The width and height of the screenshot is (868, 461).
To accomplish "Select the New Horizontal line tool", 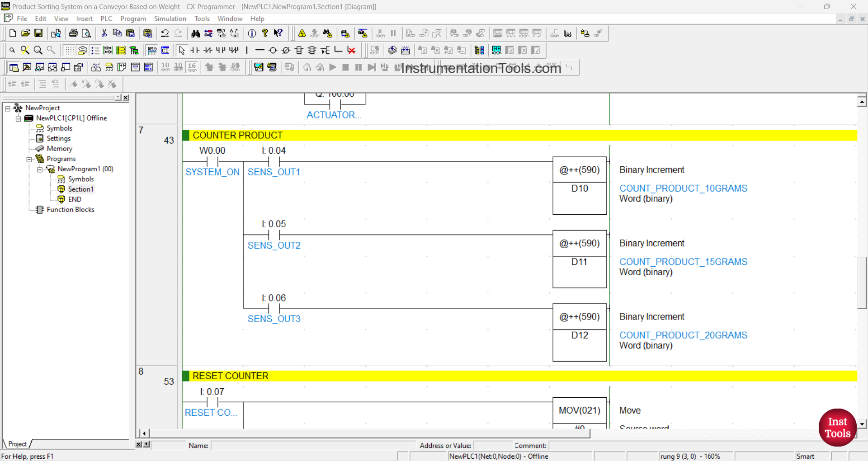I will coord(259,50).
